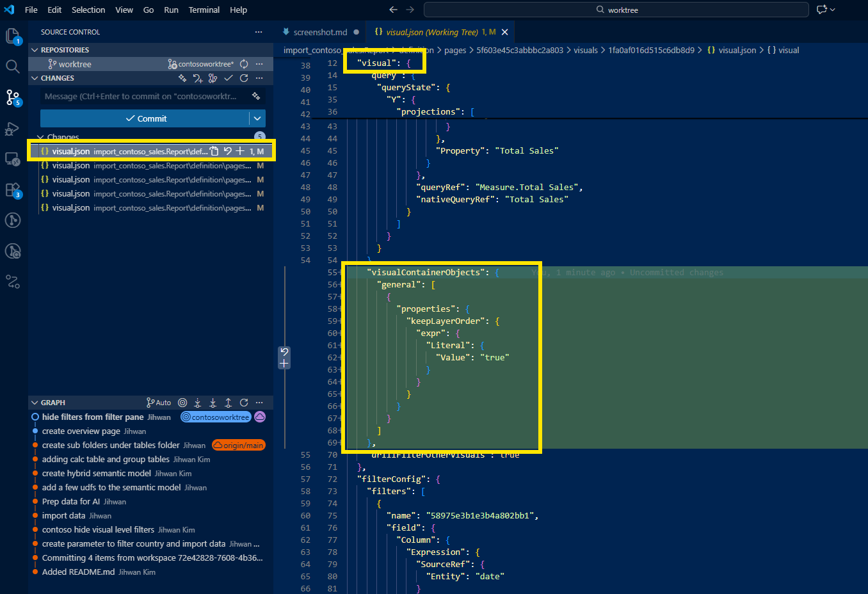Click Go to current history item target icon
The image size is (868, 594).
coord(182,403)
